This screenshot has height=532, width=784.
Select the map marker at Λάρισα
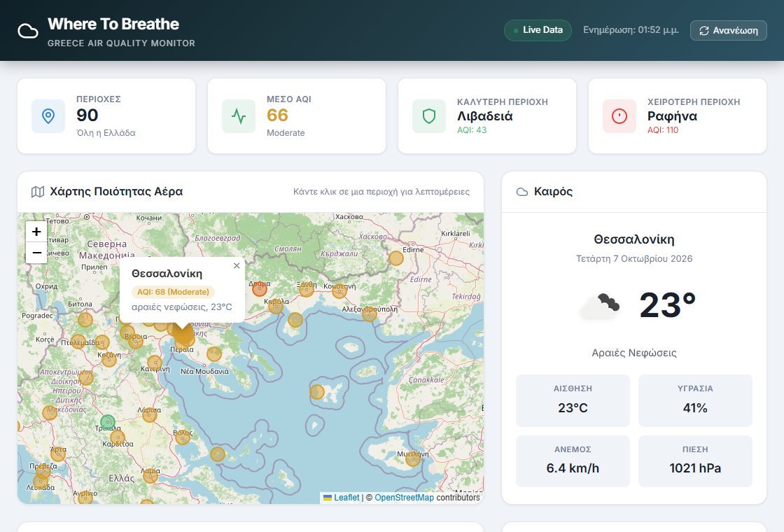(x=150, y=414)
